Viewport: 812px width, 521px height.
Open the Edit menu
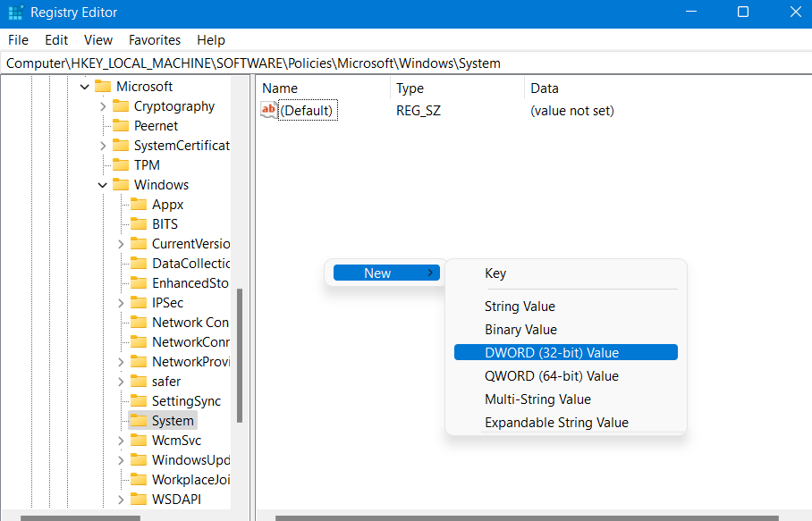point(56,40)
